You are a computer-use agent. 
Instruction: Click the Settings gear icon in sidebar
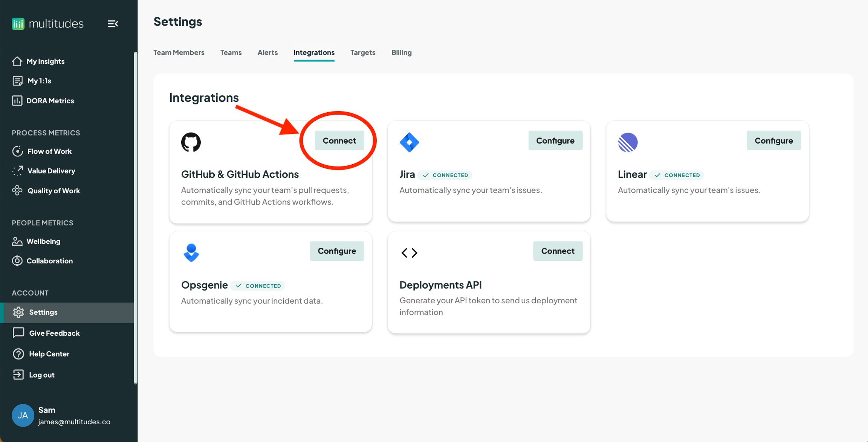pos(18,312)
